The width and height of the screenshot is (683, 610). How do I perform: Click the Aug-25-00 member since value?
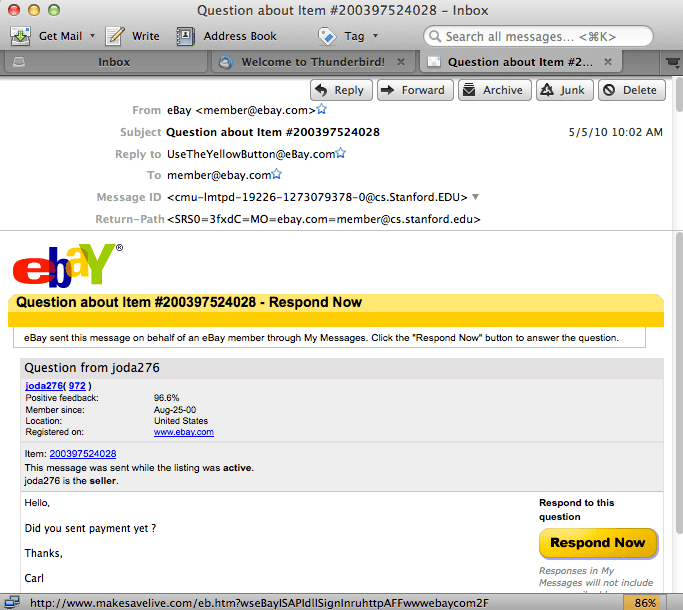pyautogui.click(x=175, y=410)
